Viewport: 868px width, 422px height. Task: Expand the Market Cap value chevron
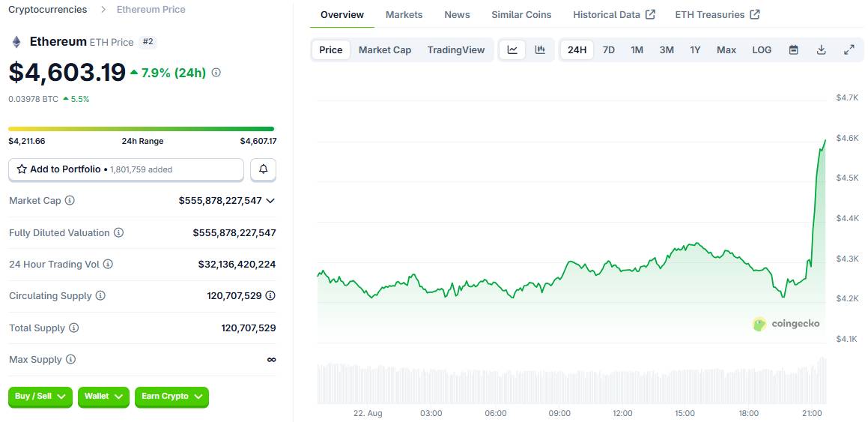click(270, 200)
